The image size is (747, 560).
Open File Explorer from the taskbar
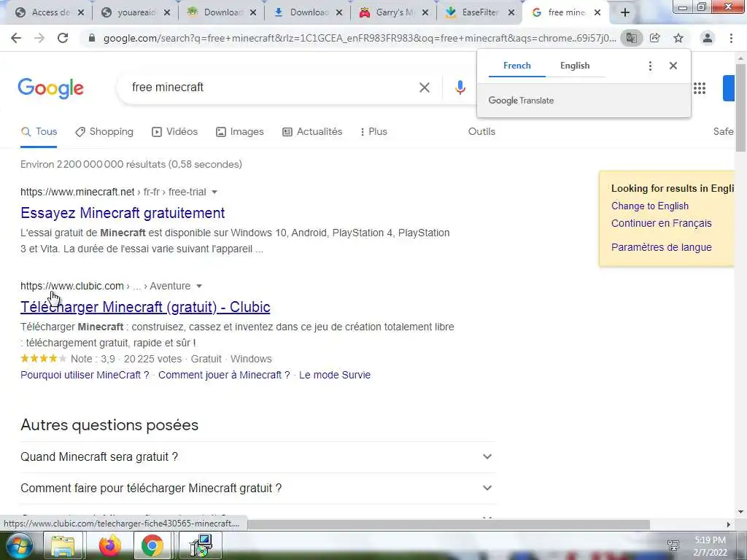(x=63, y=545)
